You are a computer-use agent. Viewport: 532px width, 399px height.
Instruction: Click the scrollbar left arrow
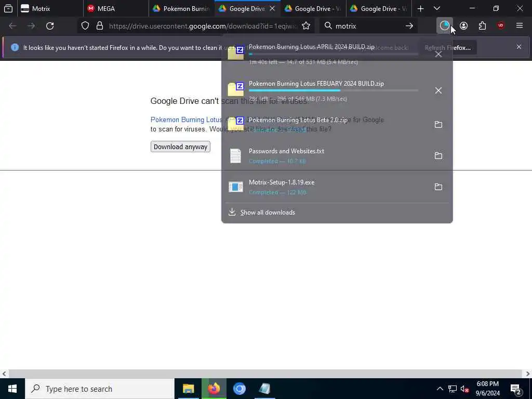pos(4,374)
